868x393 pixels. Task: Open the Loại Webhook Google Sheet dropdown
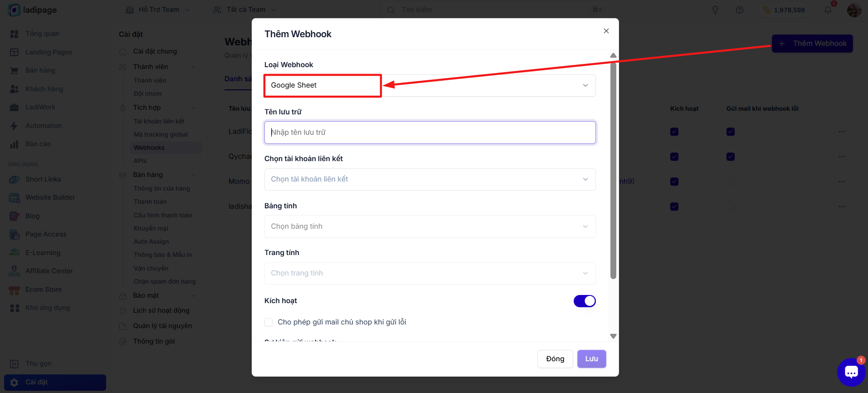coord(430,85)
